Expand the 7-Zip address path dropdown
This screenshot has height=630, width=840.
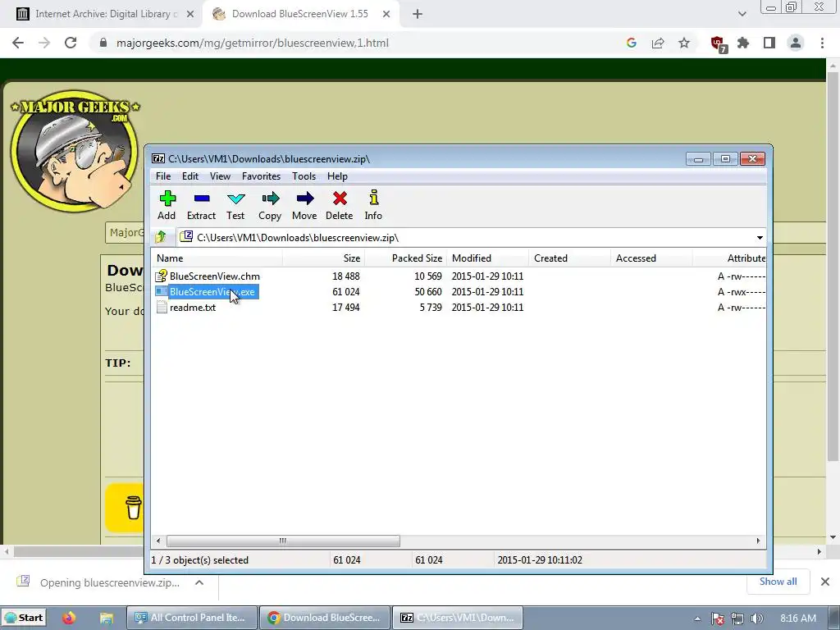pyautogui.click(x=760, y=237)
